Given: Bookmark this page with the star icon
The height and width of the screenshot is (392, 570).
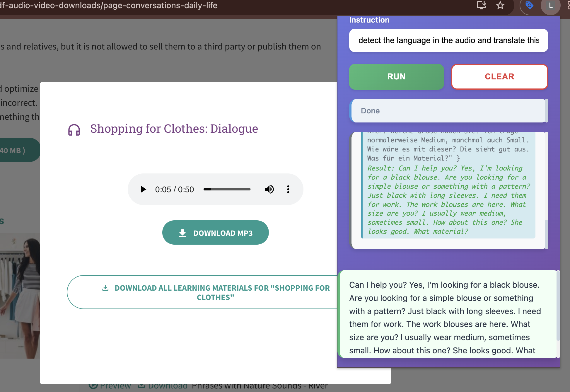Looking at the screenshot, I should pos(500,5).
